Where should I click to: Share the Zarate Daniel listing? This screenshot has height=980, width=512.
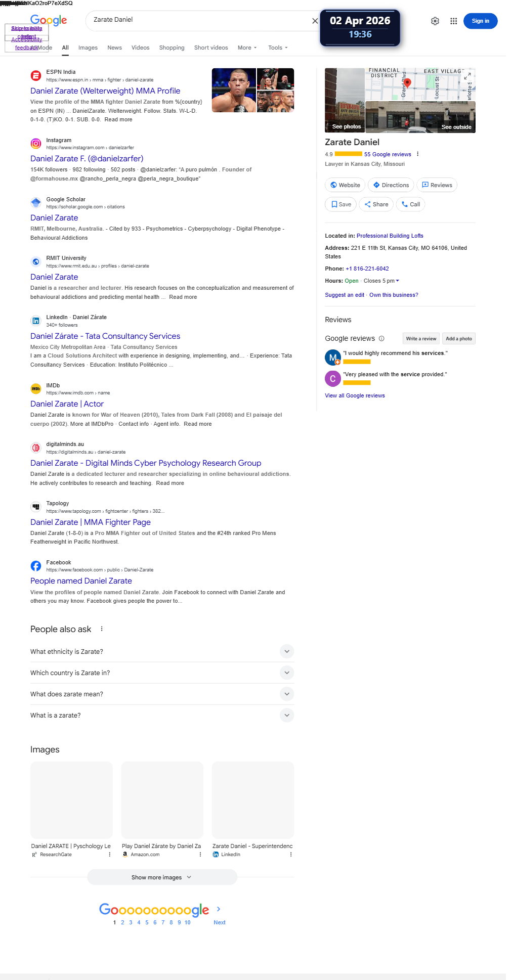tap(376, 204)
